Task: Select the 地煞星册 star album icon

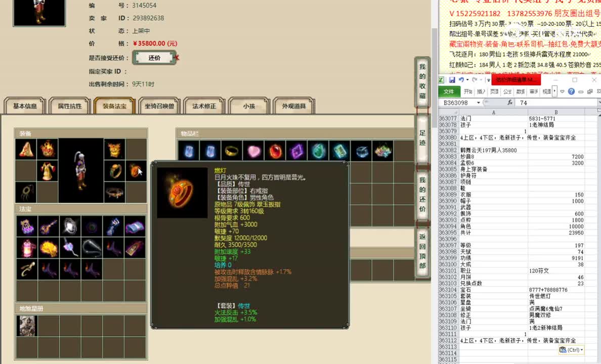Action: [x=27, y=326]
